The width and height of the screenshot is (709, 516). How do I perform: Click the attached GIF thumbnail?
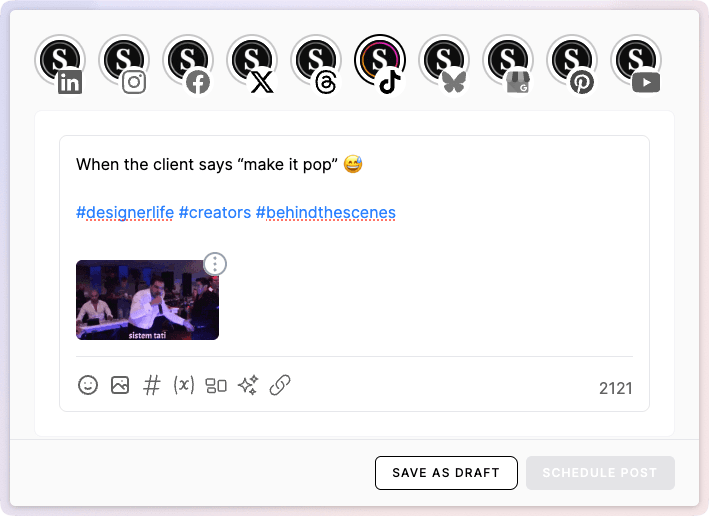[147, 300]
